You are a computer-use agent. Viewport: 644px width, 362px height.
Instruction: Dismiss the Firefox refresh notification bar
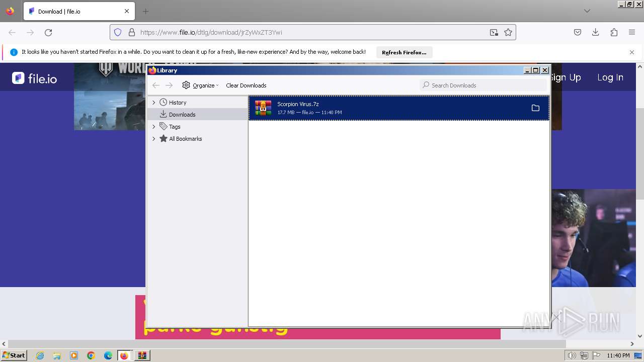coord(632,52)
